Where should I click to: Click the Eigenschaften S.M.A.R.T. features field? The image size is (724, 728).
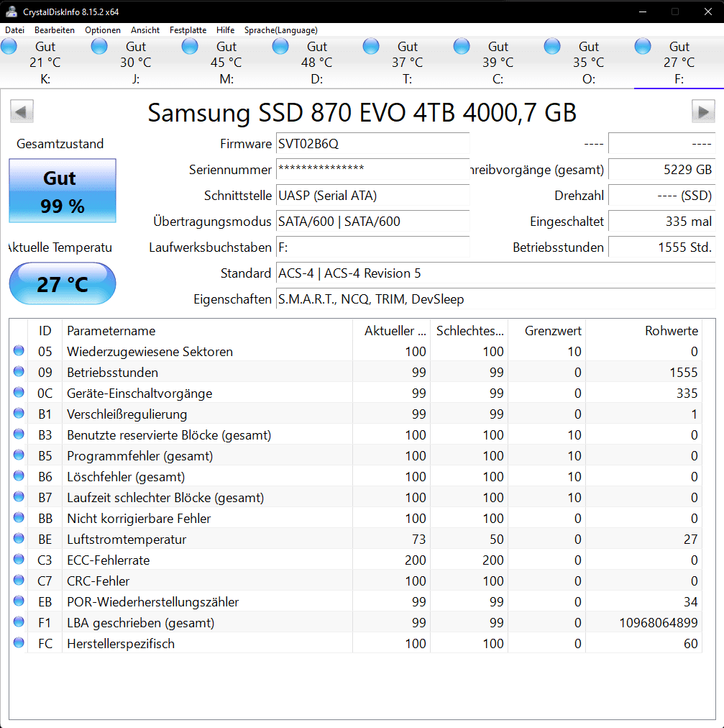click(495, 299)
